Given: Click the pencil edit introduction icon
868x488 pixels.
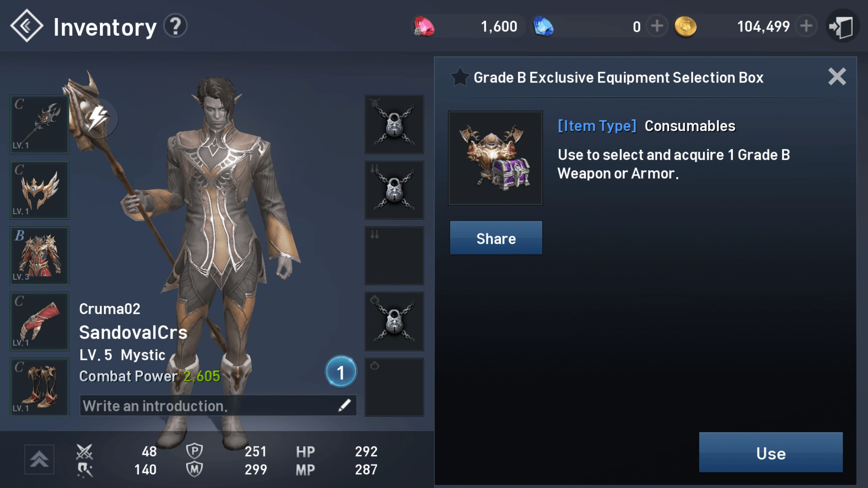Looking at the screenshot, I should tap(344, 405).
